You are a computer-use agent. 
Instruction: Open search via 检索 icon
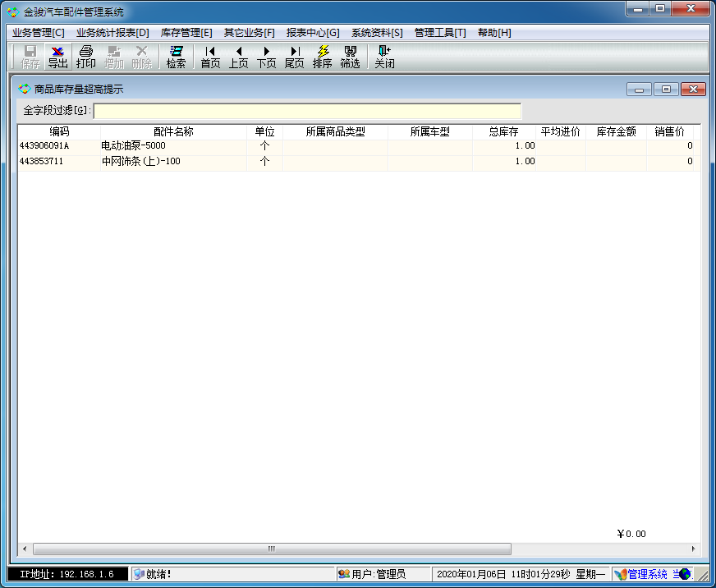pos(176,57)
